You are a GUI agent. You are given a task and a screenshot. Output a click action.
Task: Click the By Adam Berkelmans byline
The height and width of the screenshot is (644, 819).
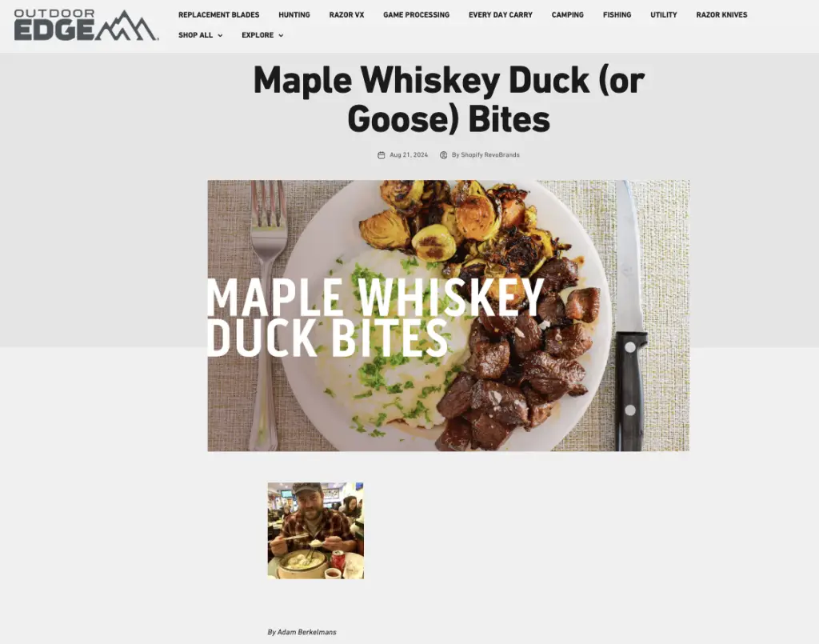(x=302, y=632)
